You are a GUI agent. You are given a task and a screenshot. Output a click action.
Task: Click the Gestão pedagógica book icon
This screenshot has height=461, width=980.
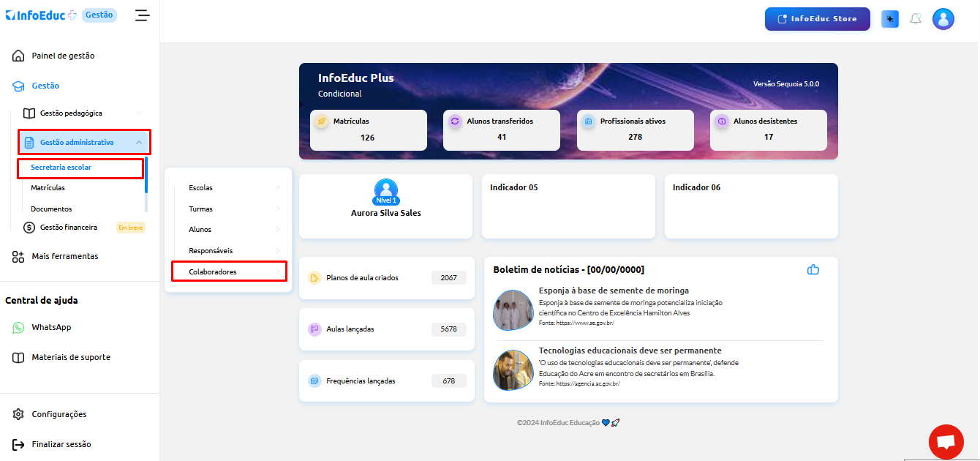[29, 113]
